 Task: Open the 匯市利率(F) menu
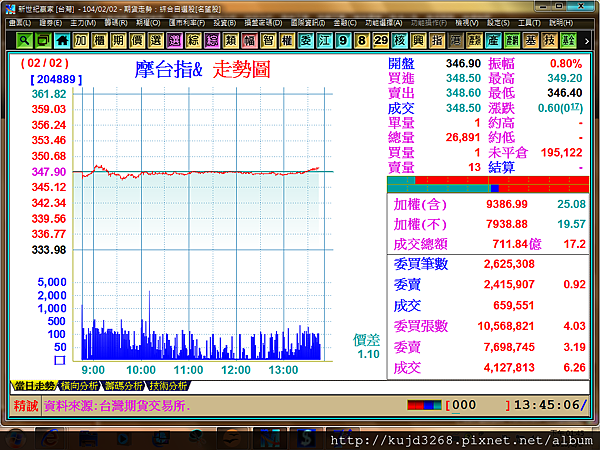coord(187,23)
